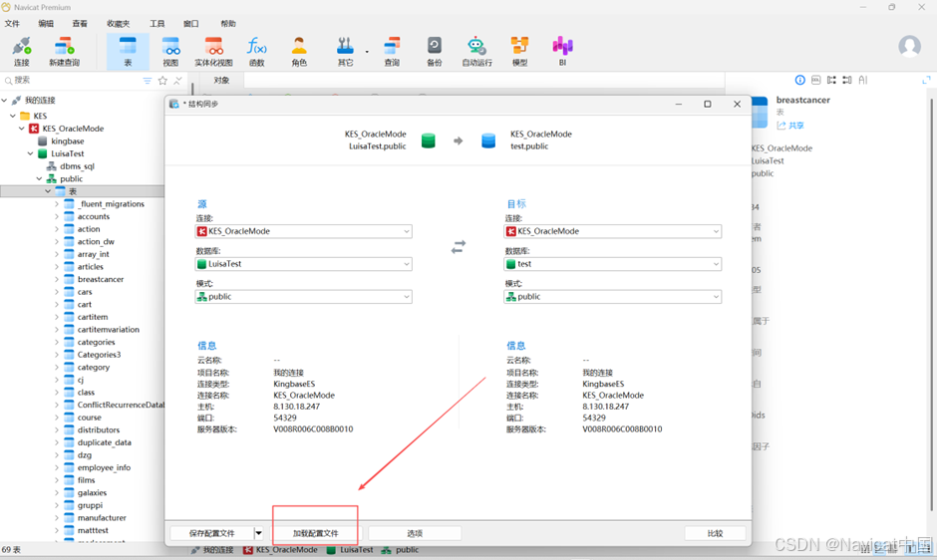This screenshot has width=937, height=560.
Task: Open the File (文件) menu
Action: (12, 23)
